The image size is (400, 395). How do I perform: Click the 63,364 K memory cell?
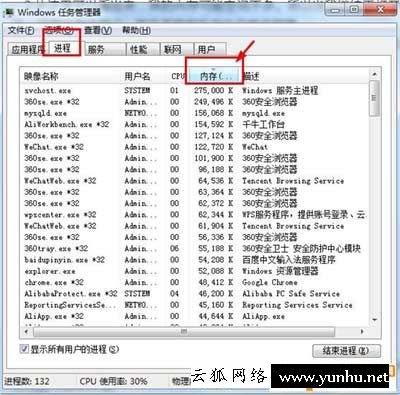point(216,192)
